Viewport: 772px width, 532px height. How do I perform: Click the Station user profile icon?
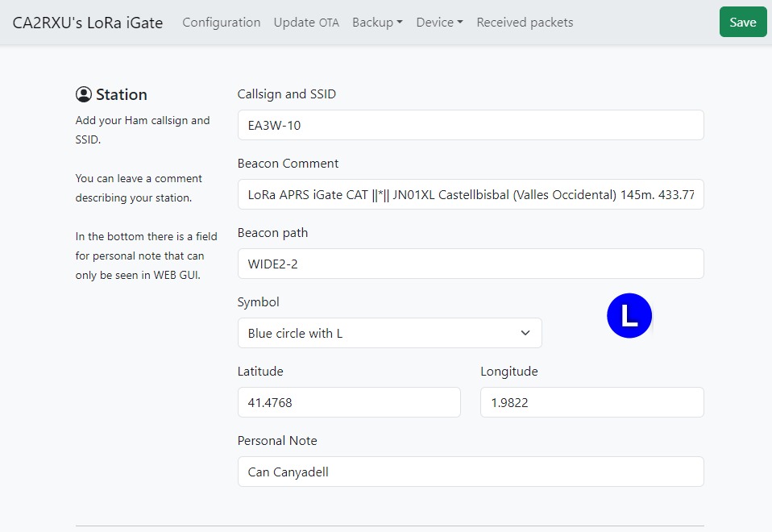pyautogui.click(x=83, y=94)
